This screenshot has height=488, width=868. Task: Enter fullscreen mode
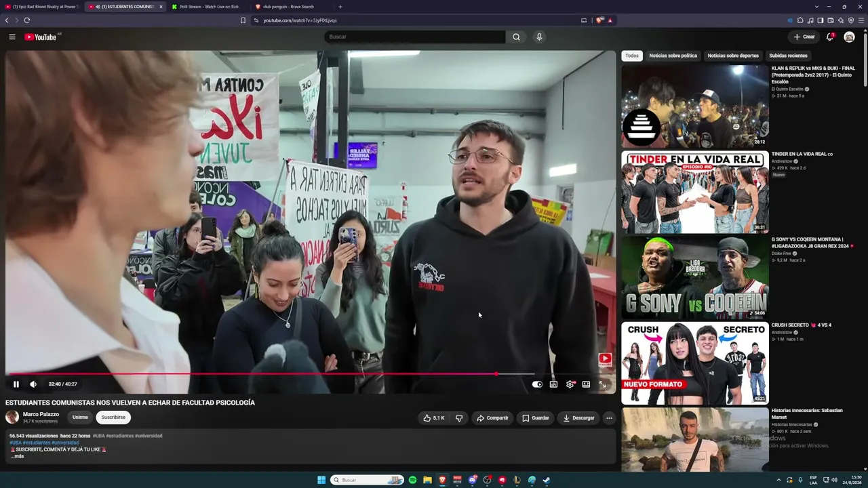point(602,384)
